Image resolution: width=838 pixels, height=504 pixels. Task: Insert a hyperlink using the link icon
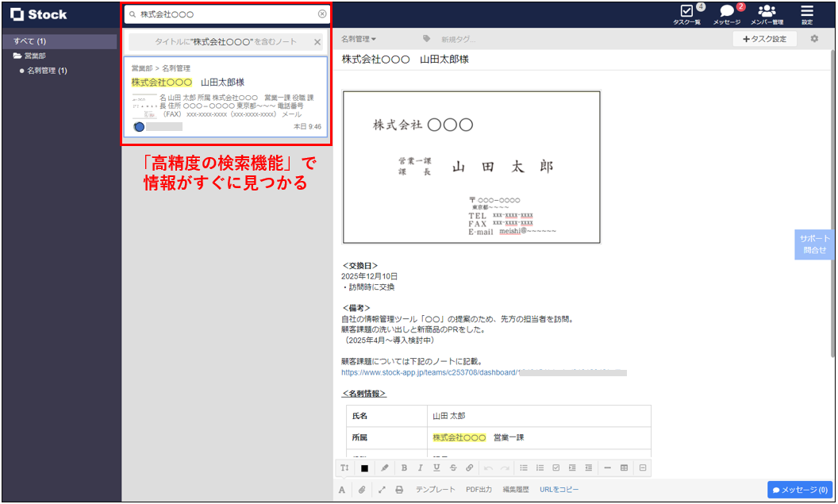point(468,468)
